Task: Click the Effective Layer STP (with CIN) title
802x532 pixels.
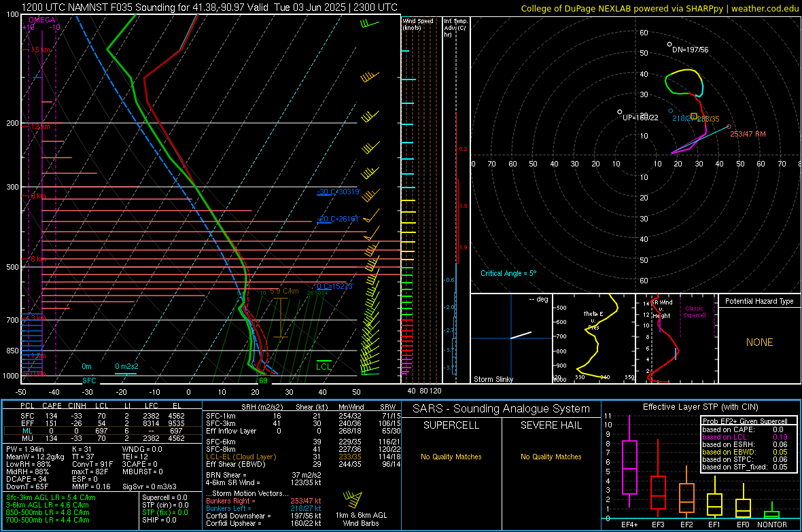Action: coord(701,407)
